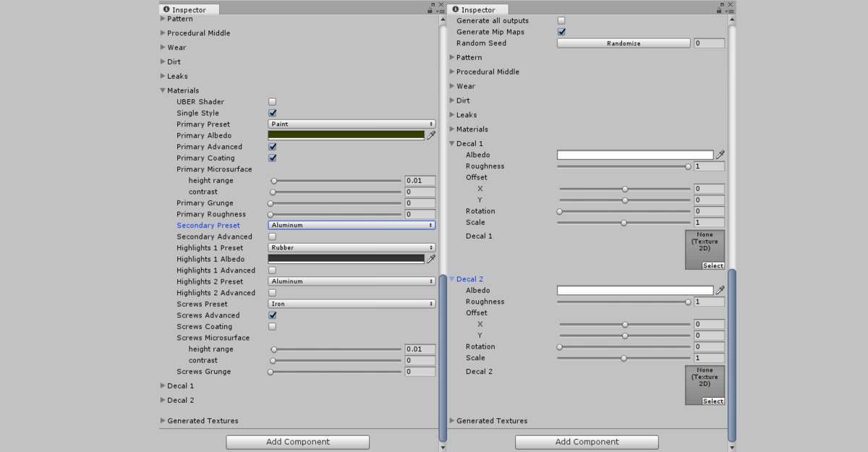Click the lock icon of the left Inspector
868x452 pixels.
click(x=430, y=10)
